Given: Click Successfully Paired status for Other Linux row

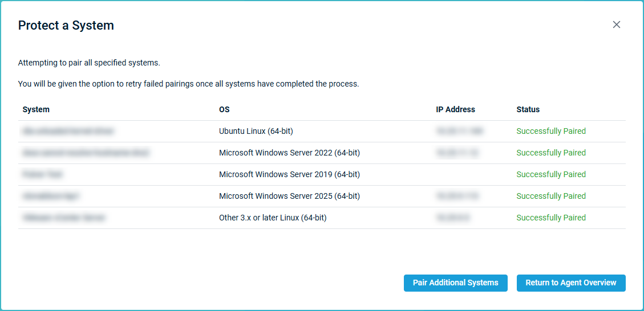Looking at the screenshot, I should coord(550,218).
